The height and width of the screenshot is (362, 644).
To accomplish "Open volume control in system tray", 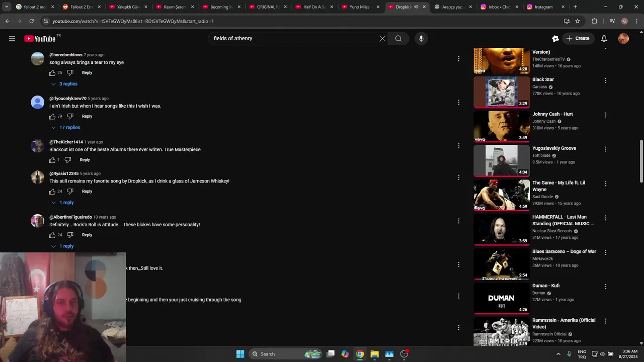I will pos(602,354).
